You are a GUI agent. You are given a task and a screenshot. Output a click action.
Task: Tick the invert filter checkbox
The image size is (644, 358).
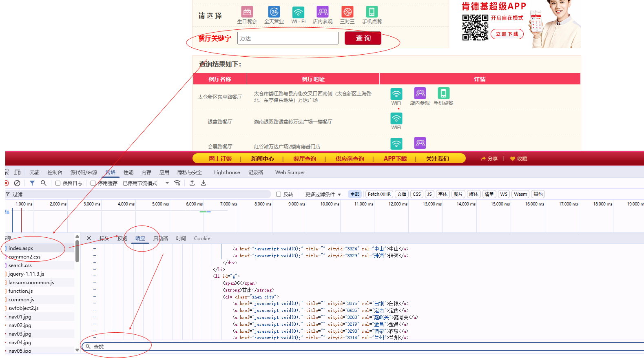[x=279, y=194]
